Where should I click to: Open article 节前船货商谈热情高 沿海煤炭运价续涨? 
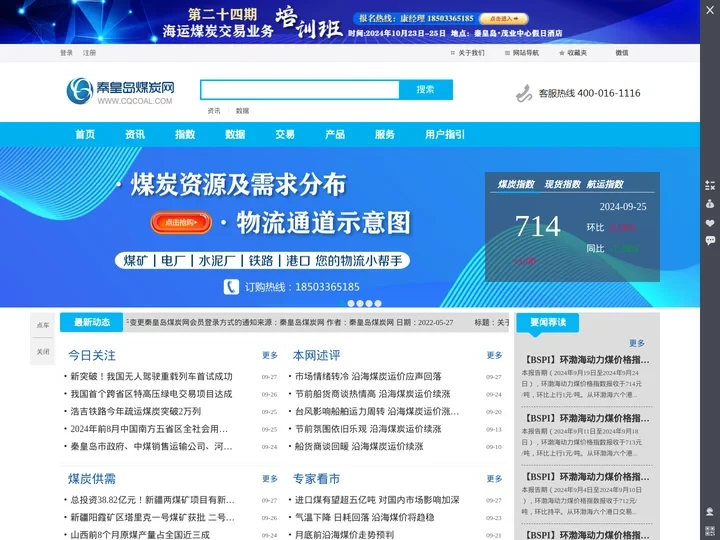pos(373,394)
